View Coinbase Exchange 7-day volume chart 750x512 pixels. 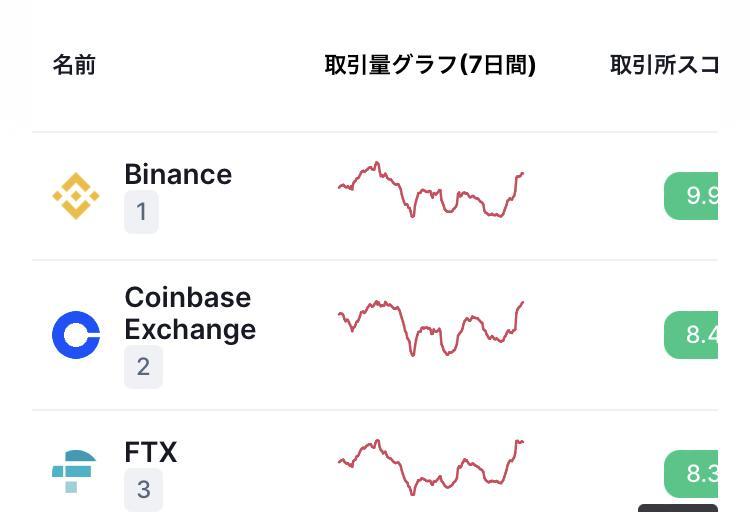click(431, 328)
